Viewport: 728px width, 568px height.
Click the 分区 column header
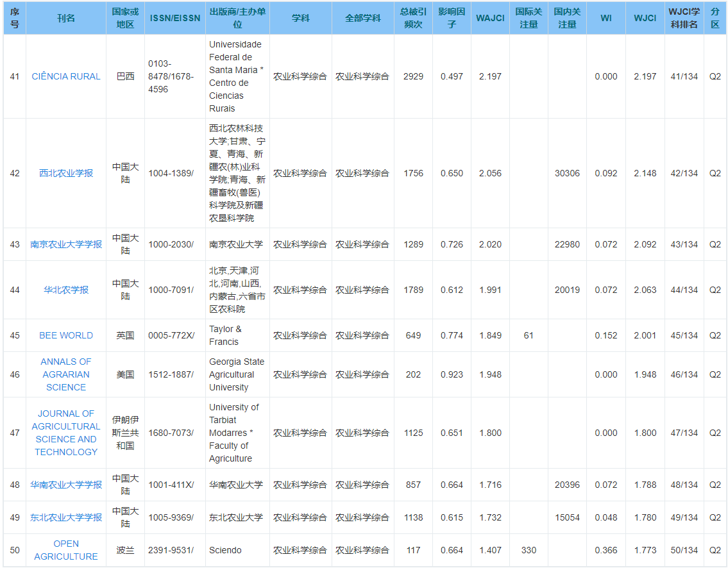[715, 18]
